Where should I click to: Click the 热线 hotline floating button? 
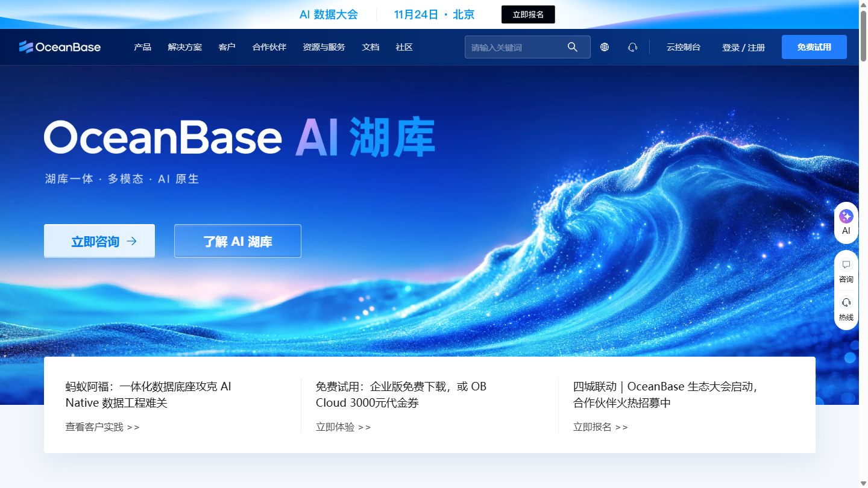coord(846,309)
